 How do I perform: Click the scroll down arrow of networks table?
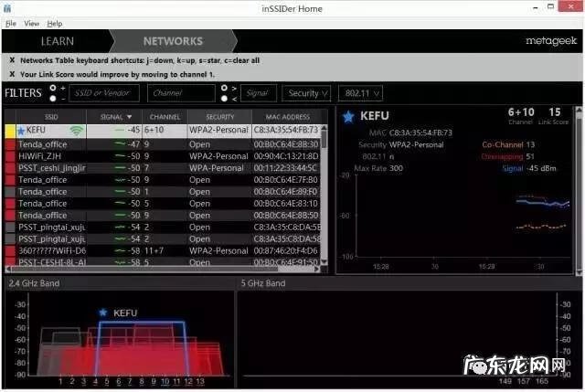click(x=324, y=262)
